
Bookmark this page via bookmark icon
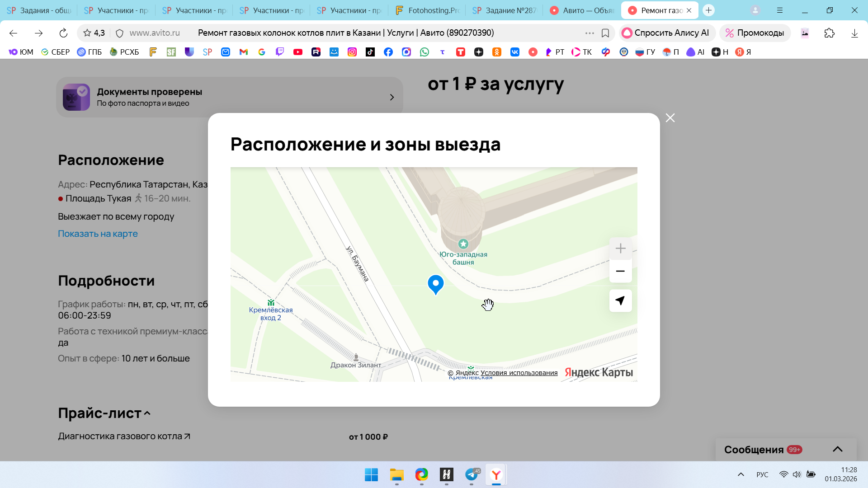605,33
